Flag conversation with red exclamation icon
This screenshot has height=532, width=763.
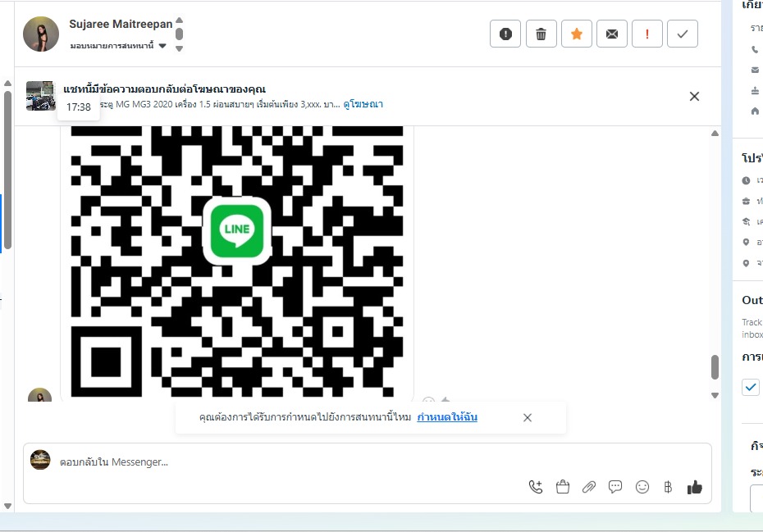click(x=647, y=34)
